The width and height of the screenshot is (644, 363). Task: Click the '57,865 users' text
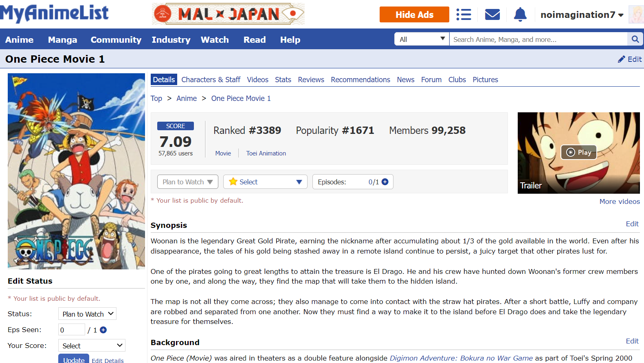176,153
